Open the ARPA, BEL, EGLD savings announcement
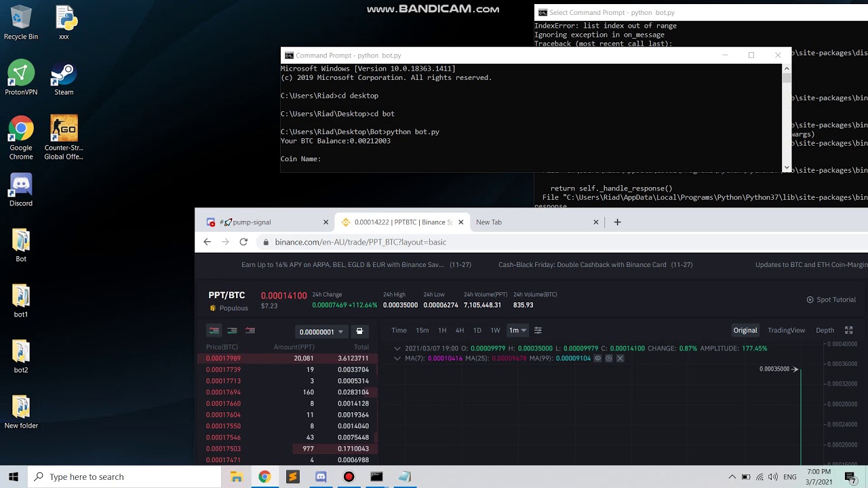The width and height of the screenshot is (868, 488). (356, 265)
